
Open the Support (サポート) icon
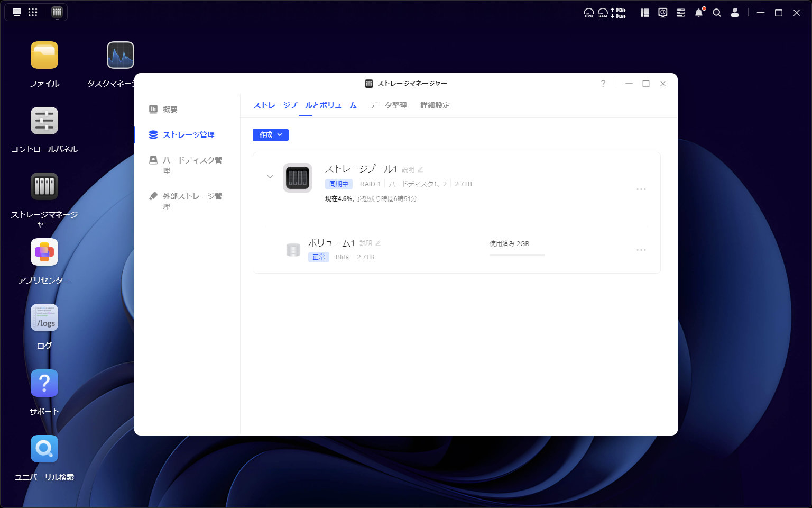44,384
